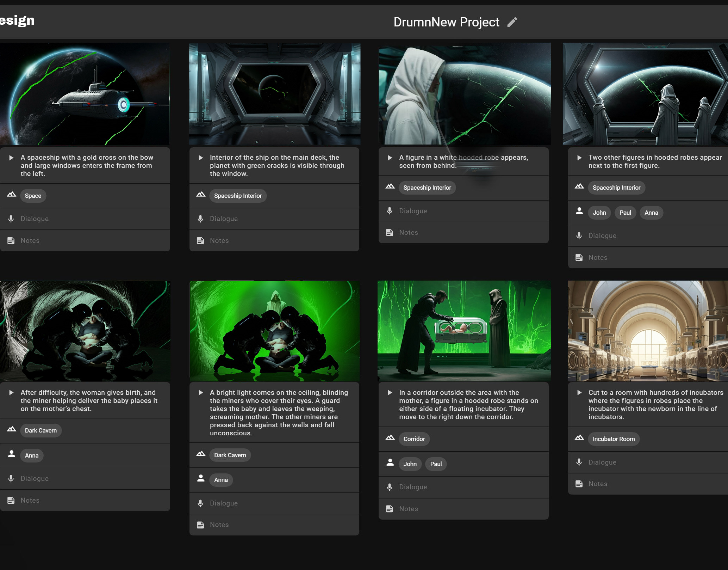This screenshot has height=570, width=728.
Task: Click the microphone icon on the woman gives birth card
Action: point(11,479)
